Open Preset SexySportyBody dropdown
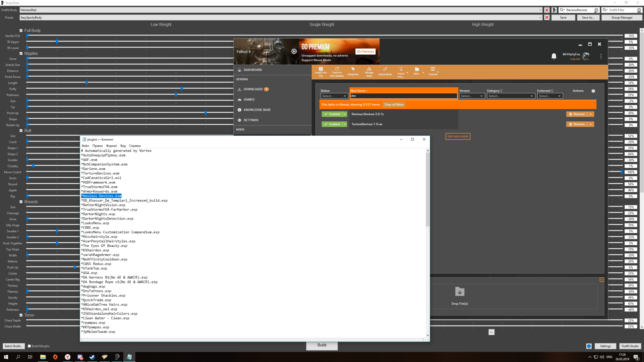The width and height of the screenshot is (644, 362). coord(540,17)
